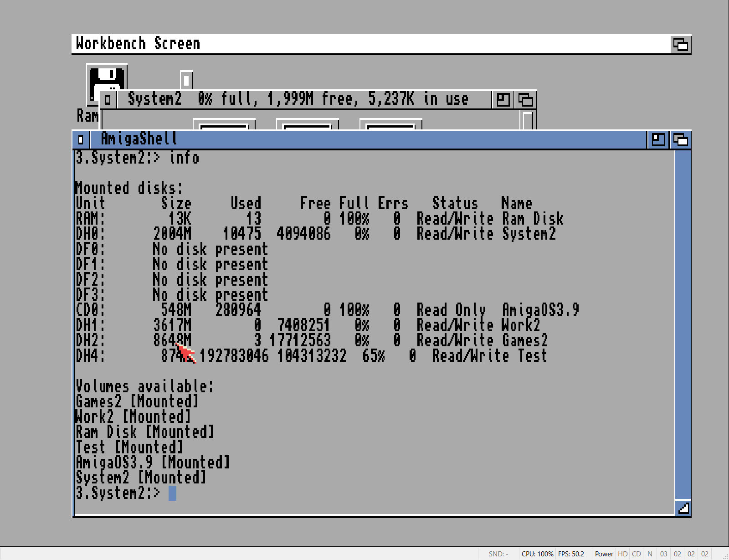
Task: Click the RAM: unit row
Action: point(319,218)
